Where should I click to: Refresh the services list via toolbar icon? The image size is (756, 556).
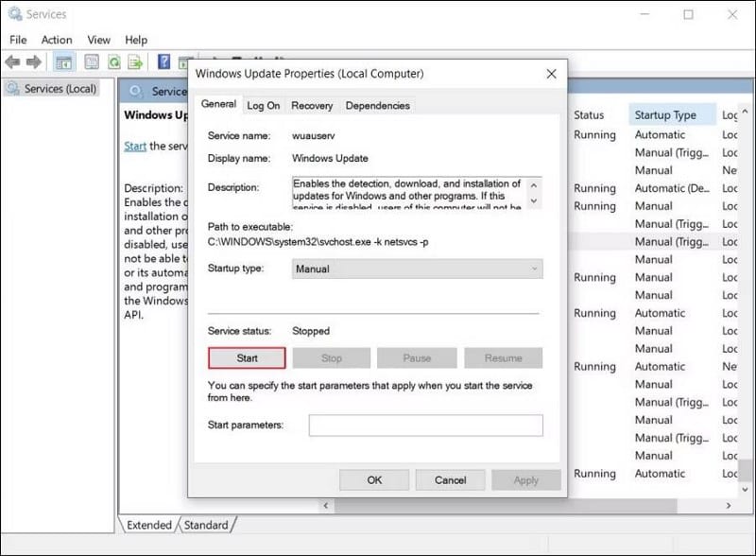click(x=113, y=61)
